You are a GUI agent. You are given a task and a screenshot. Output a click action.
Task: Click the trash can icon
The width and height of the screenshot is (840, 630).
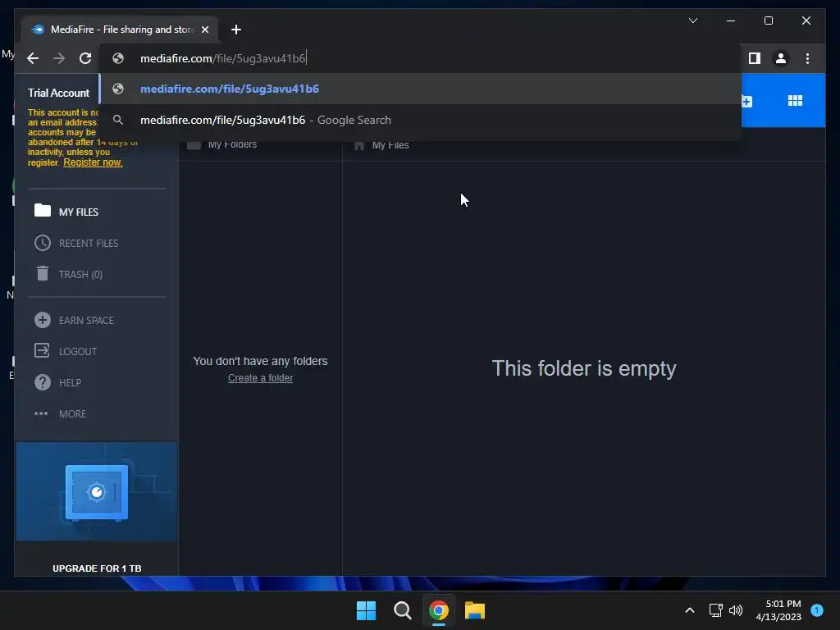tap(43, 273)
